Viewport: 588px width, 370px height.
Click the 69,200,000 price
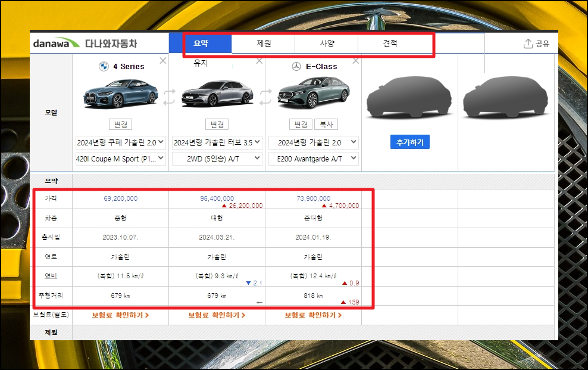[x=120, y=198]
